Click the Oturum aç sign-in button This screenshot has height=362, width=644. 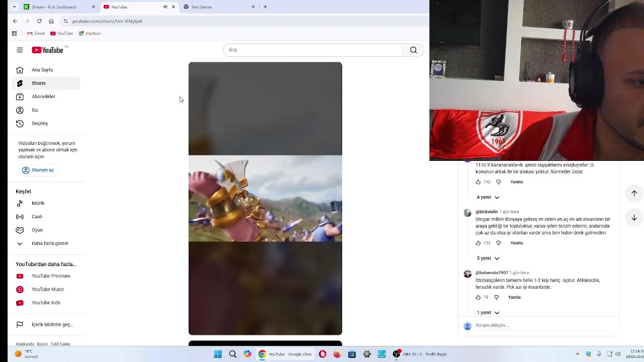point(38,170)
